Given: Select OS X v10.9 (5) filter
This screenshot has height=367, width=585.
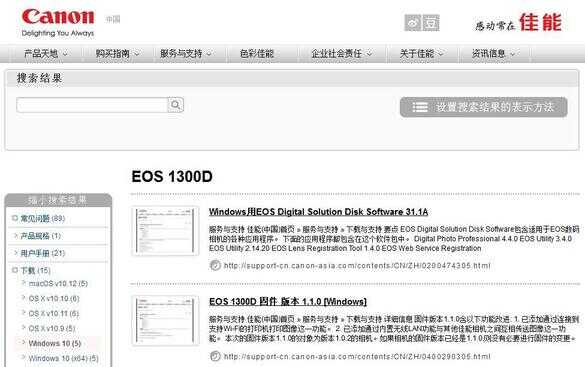Looking at the screenshot, I should point(51,328).
